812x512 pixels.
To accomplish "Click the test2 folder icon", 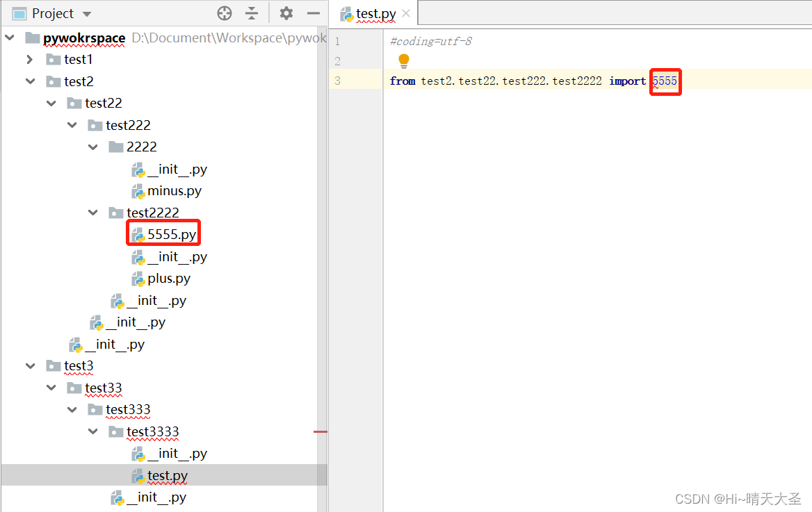I will [54, 81].
